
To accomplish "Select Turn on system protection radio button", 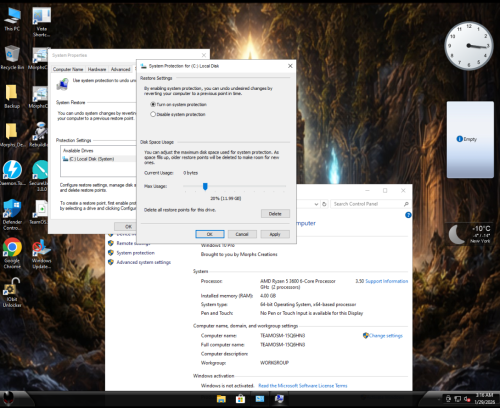I will click(153, 104).
